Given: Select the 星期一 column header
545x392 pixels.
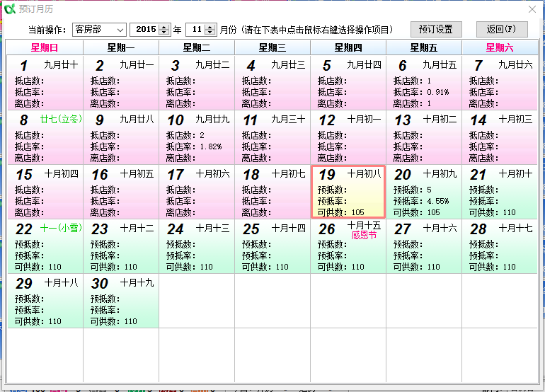Looking at the screenshot, I should (x=121, y=47).
